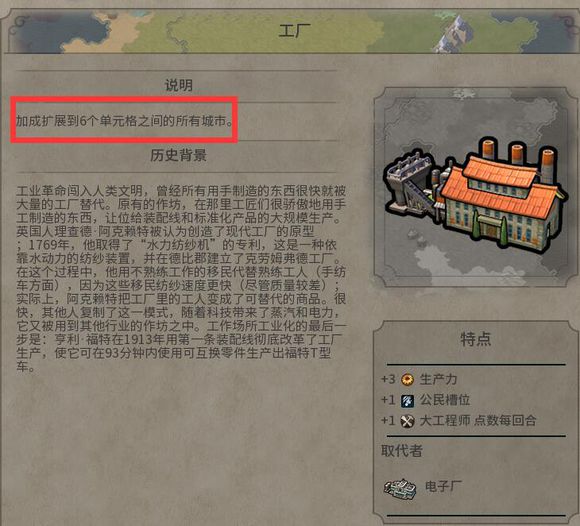Click the top-right ornate corner decoration
This screenshot has width=580, height=526.
564,26
